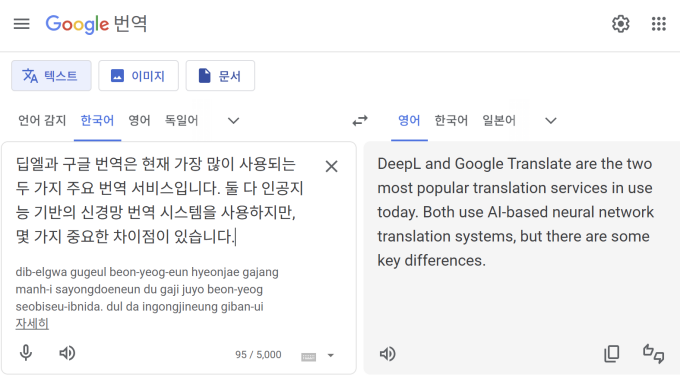
Task: Click the Google 번역 logo
Action: click(96, 24)
